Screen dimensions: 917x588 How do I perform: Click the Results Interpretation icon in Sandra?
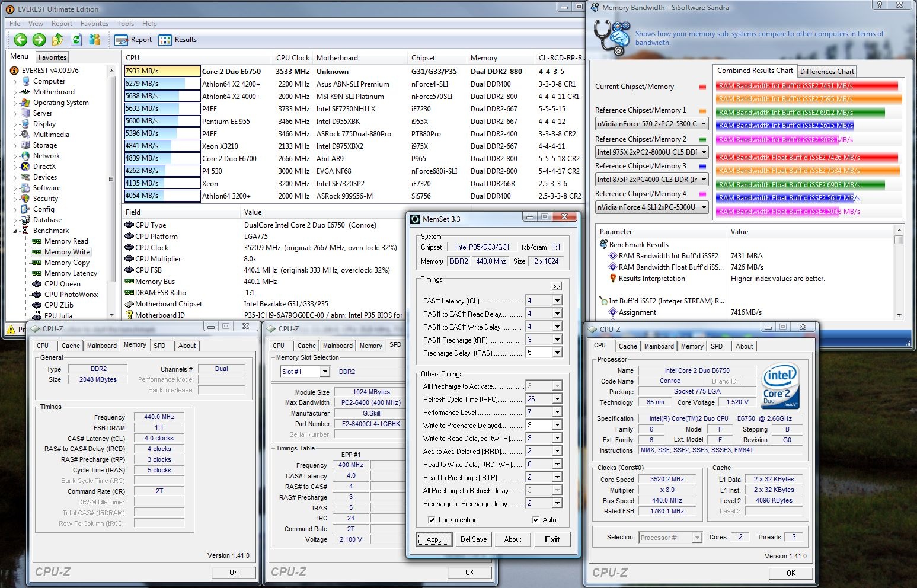[x=613, y=279]
